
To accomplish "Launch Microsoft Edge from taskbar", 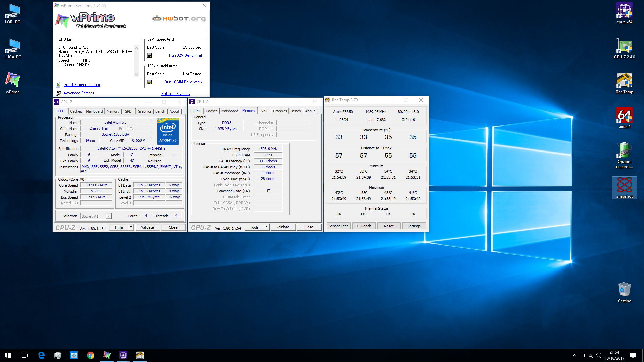I will 41,355.
